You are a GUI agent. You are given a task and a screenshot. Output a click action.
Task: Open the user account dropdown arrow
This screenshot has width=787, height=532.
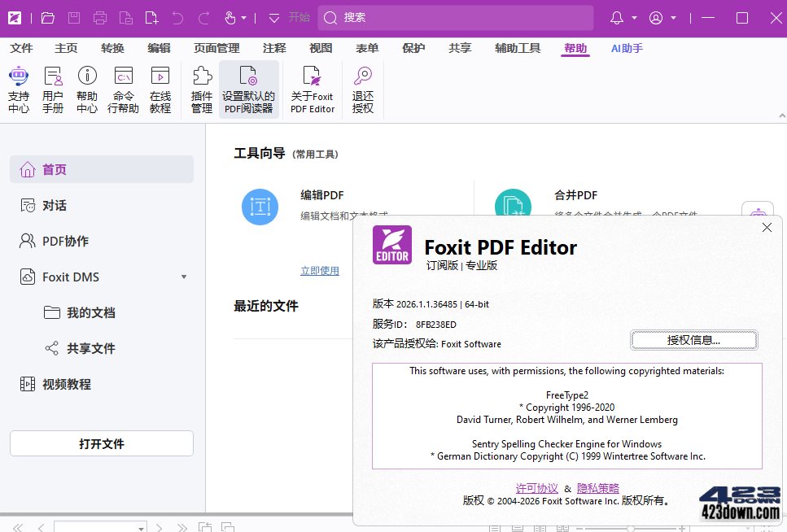673,18
